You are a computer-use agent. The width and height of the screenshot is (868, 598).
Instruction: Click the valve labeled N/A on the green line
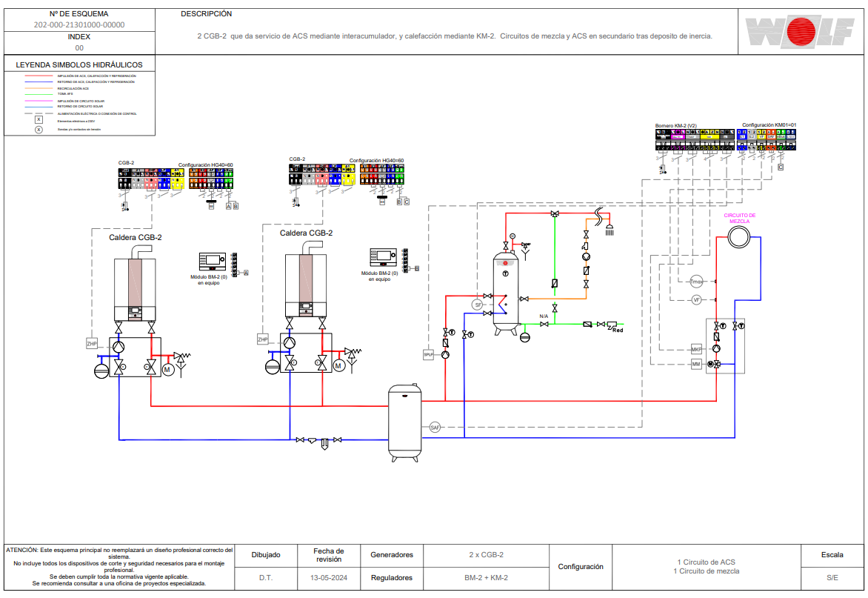[544, 324]
